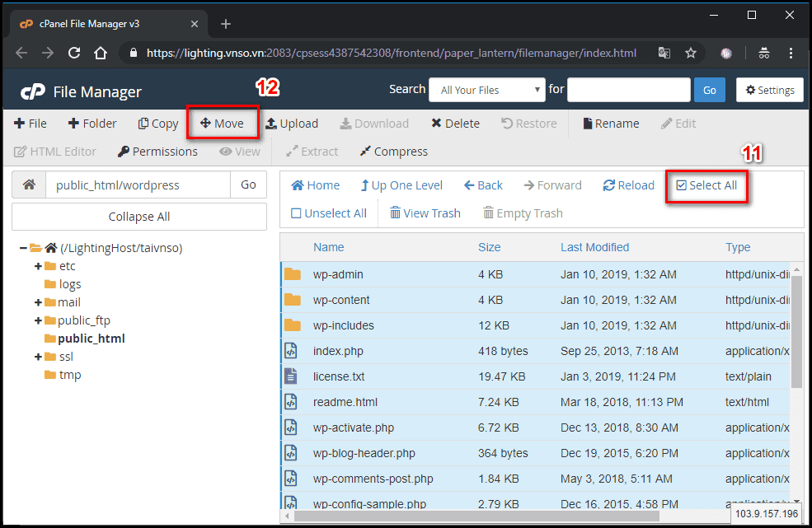Open File Manager Settings

(x=769, y=90)
